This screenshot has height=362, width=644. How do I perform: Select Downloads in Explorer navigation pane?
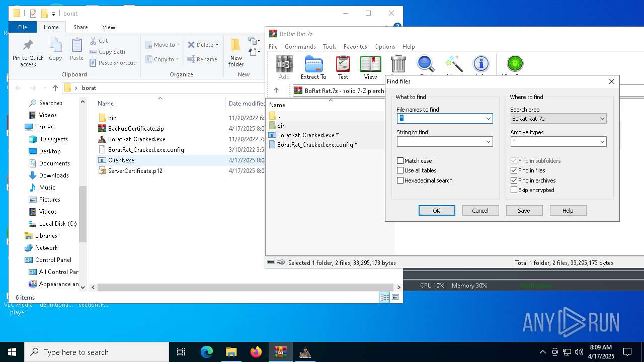(54, 175)
